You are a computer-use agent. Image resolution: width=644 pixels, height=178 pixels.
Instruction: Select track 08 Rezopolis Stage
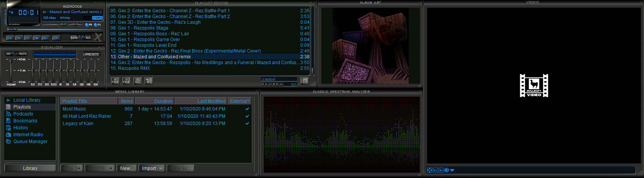[210, 28]
